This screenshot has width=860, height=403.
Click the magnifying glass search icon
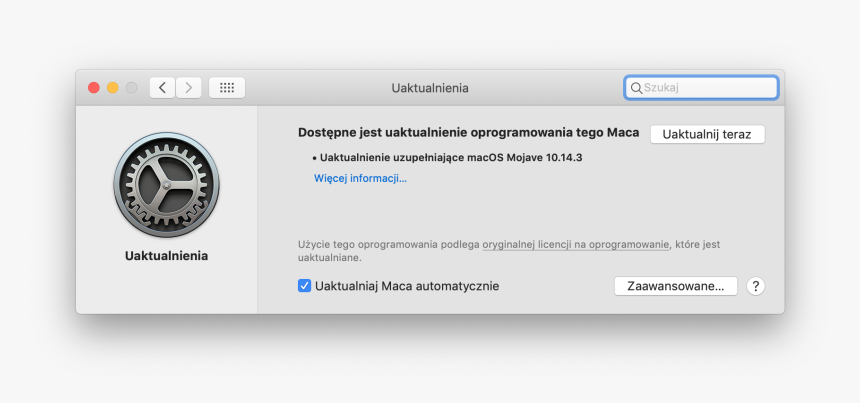click(x=636, y=88)
